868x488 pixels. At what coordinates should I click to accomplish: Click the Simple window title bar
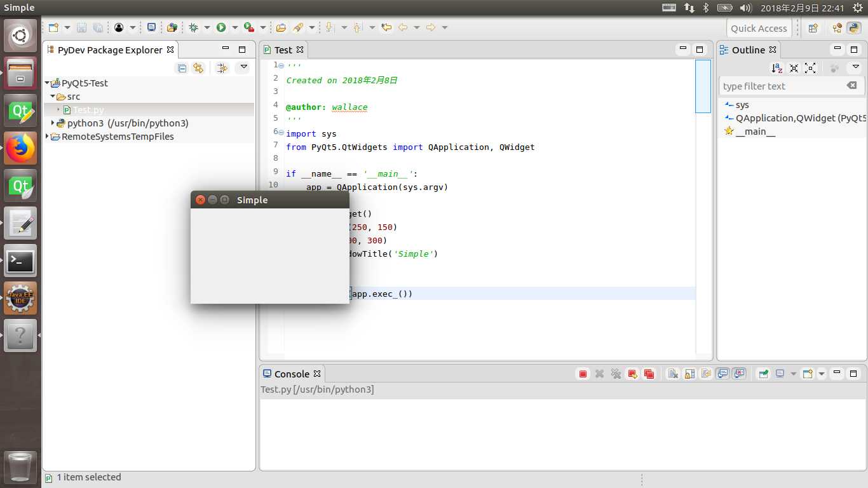coord(270,200)
